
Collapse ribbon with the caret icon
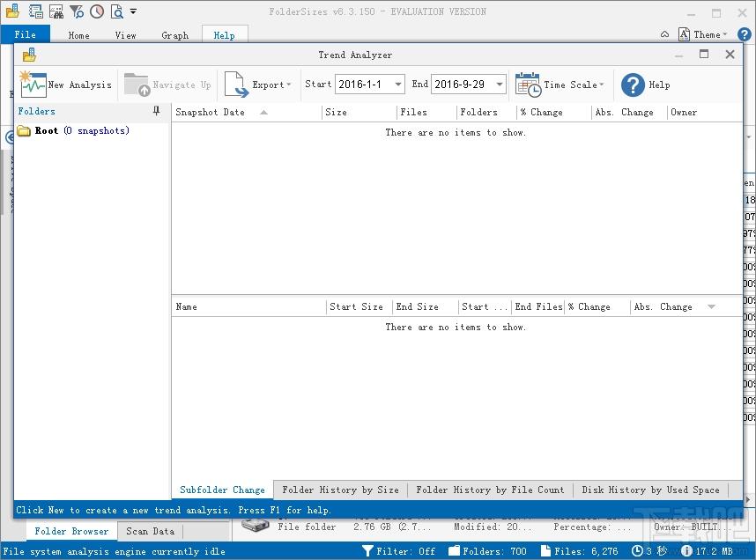[x=664, y=34]
